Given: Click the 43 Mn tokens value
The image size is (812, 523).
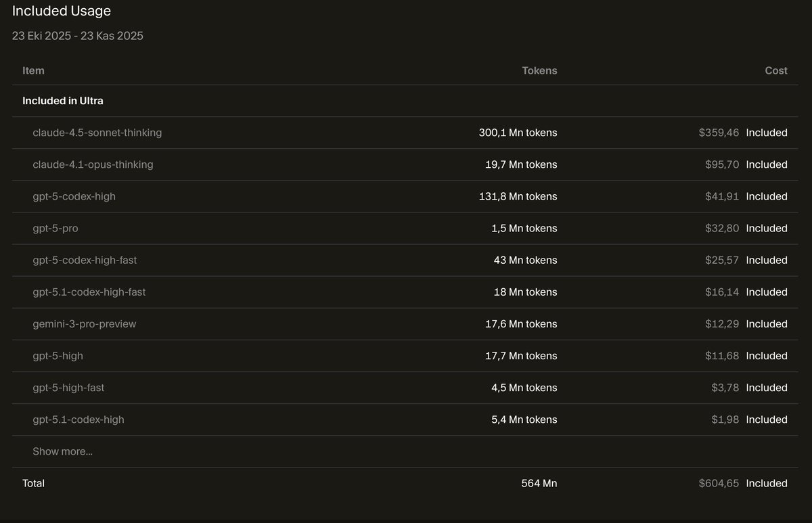Looking at the screenshot, I should pyautogui.click(x=525, y=260).
